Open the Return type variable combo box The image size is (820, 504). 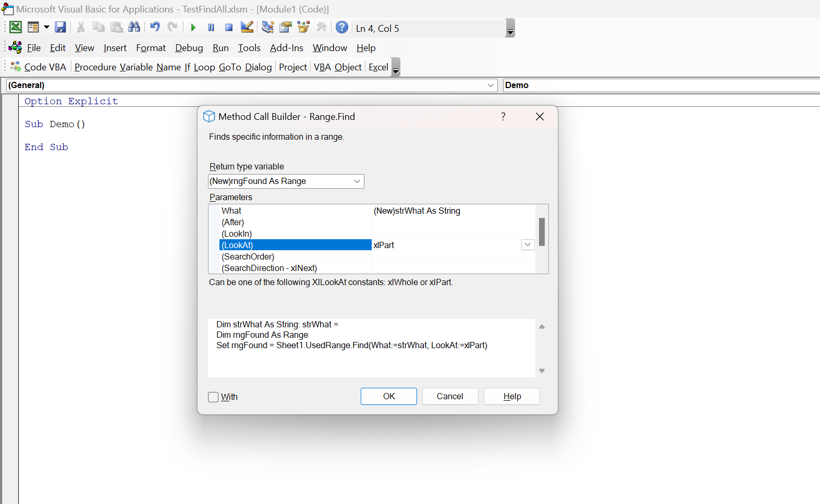point(286,181)
